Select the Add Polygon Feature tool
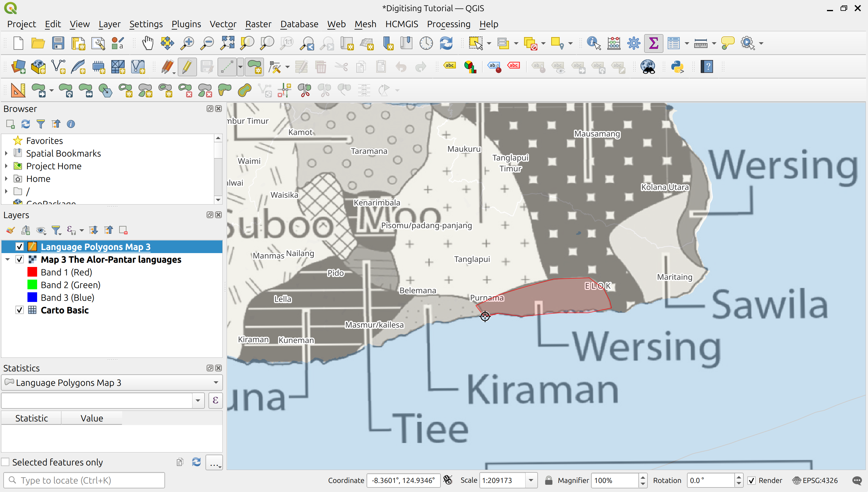 (254, 67)
